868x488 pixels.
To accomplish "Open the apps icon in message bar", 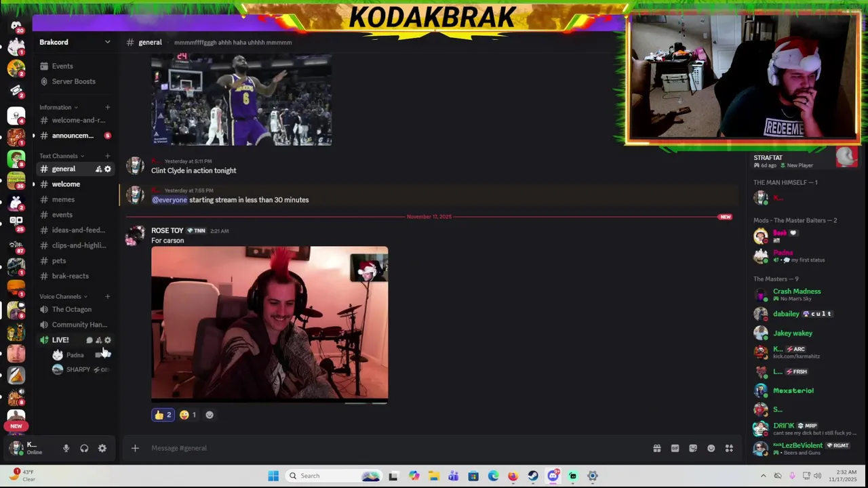I will coord(729,448).
